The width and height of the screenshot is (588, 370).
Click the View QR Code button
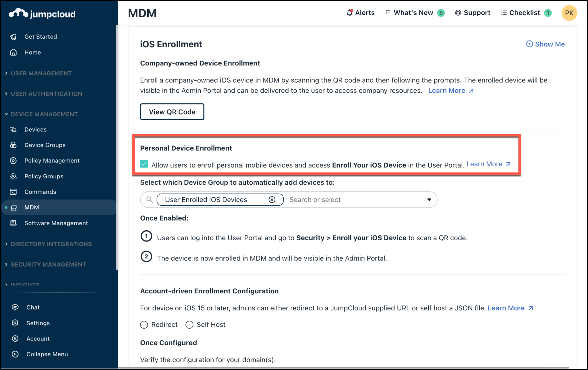[x=172, y=112]
